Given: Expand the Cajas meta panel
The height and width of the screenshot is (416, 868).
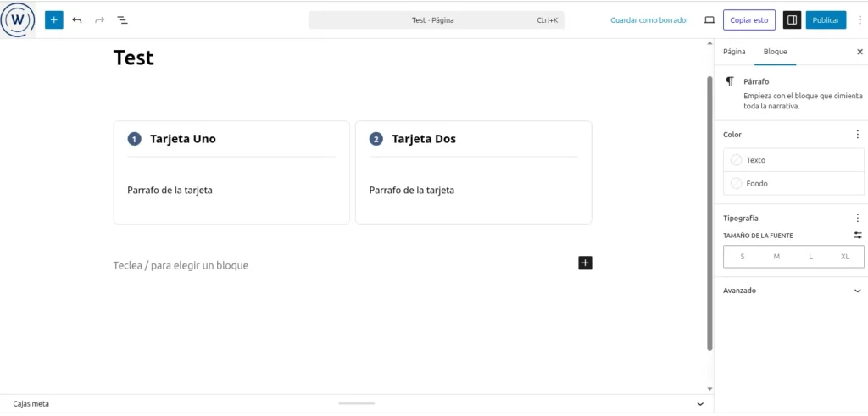Looking at the screenshot, I should click(700, 404).
